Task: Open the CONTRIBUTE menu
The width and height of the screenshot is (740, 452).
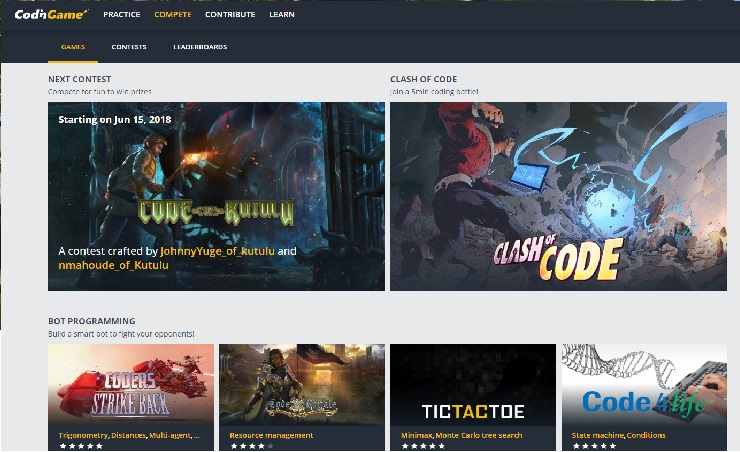Action: pyautogui.click(x=230, y=15)
